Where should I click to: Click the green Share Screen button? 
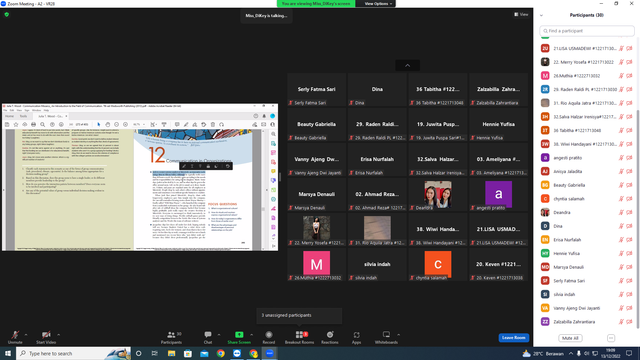click(239, 337)
